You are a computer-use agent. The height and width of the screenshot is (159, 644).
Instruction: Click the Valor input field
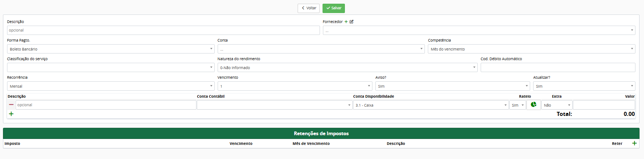pos(604,105)
